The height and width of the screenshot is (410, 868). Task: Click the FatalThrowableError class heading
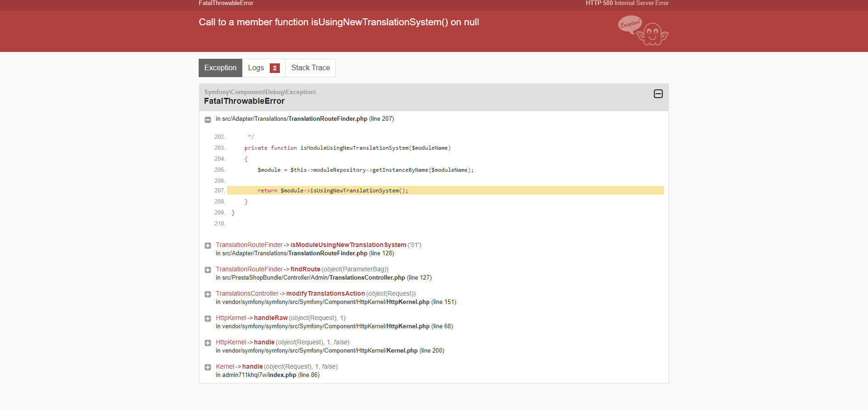244,101
